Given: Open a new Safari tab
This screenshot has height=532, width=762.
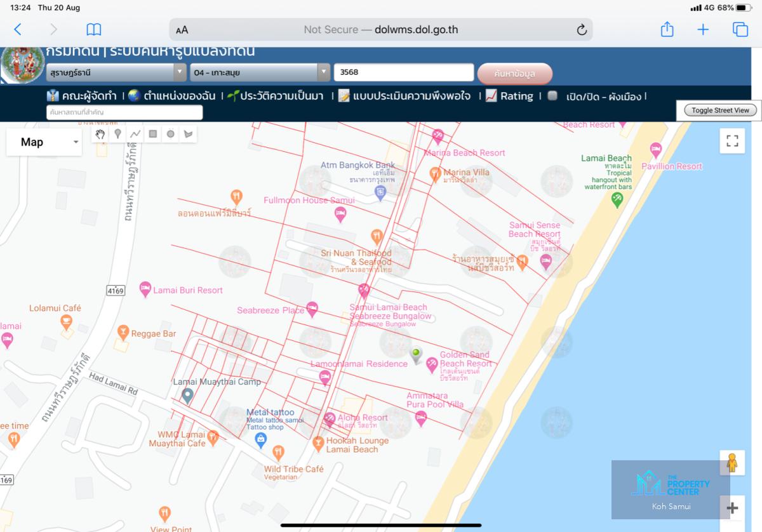Looking at the screenshot, I should point(703,30).
